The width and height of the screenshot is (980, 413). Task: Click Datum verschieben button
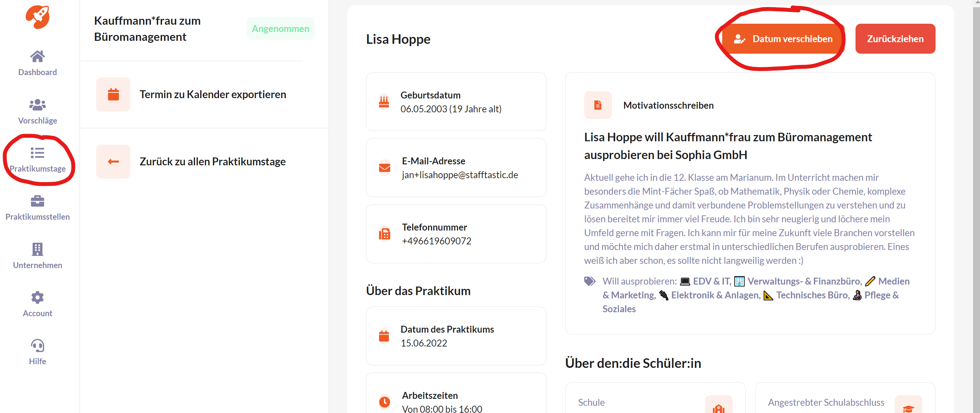pyautogui.click(x=783, y=39)
